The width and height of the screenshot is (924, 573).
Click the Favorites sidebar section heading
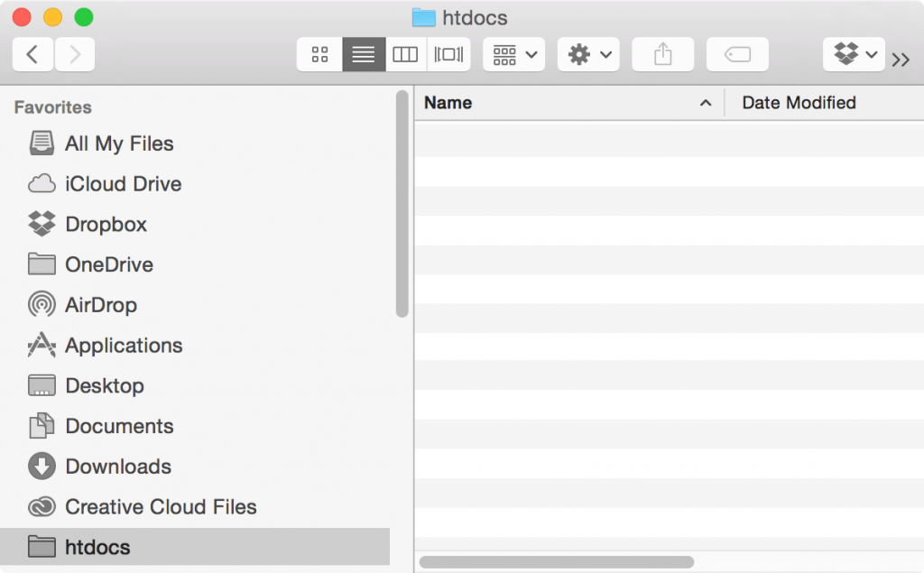tap(53, 107)
